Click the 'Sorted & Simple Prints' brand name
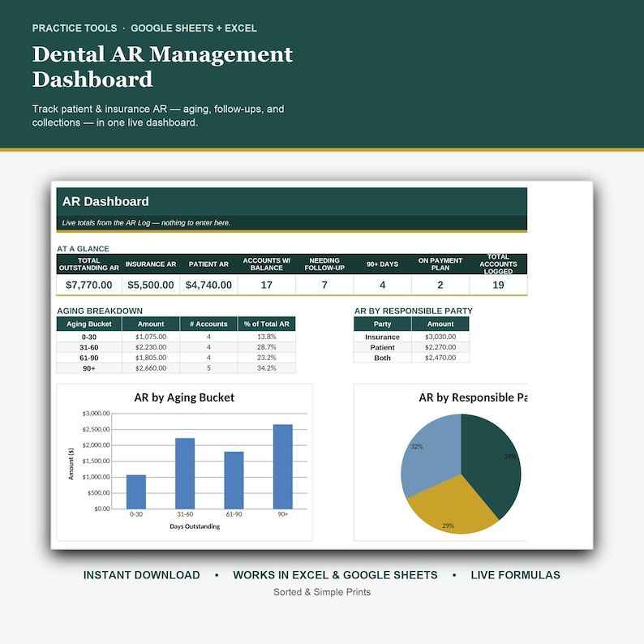The height and width of the screenshot is (644, 644). coord(322,592)
